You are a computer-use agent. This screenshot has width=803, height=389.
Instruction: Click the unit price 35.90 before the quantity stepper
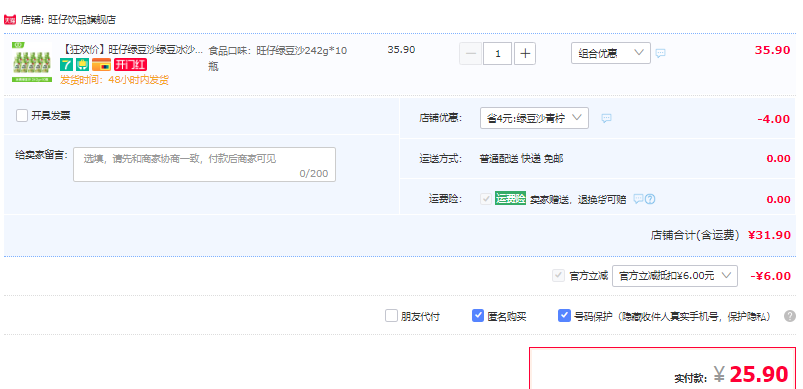point(402,50)
